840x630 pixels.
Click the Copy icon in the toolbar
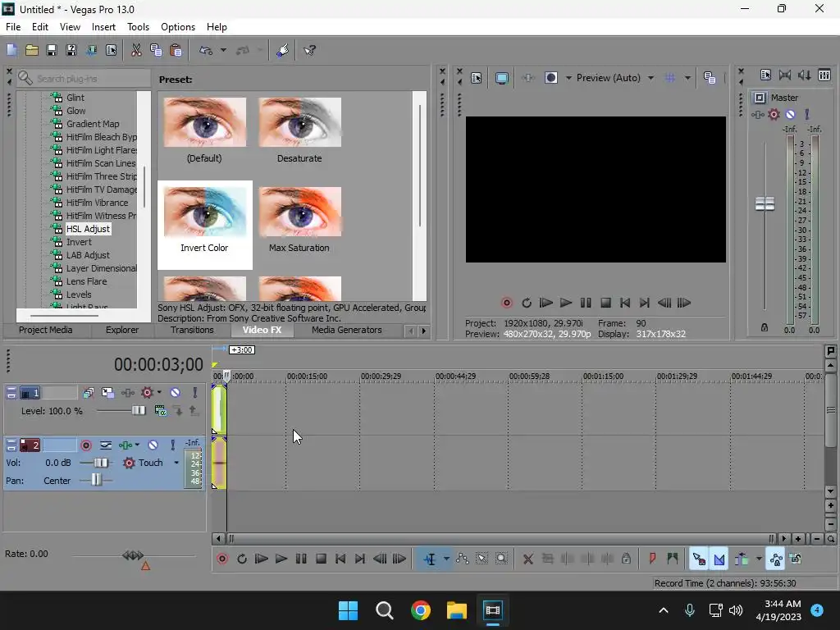pyautogui.click(x=156, y=50)
